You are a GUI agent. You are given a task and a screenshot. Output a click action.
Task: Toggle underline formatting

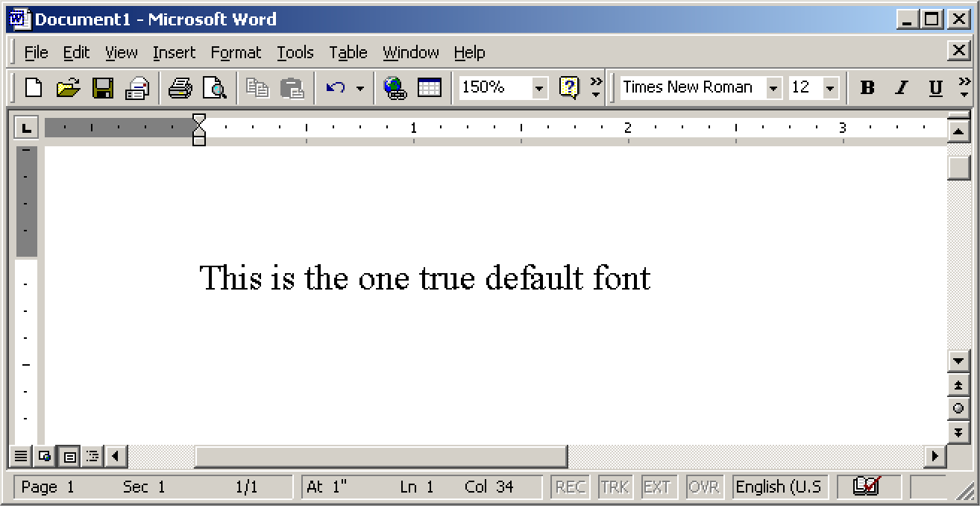click(x=935, y=88)
